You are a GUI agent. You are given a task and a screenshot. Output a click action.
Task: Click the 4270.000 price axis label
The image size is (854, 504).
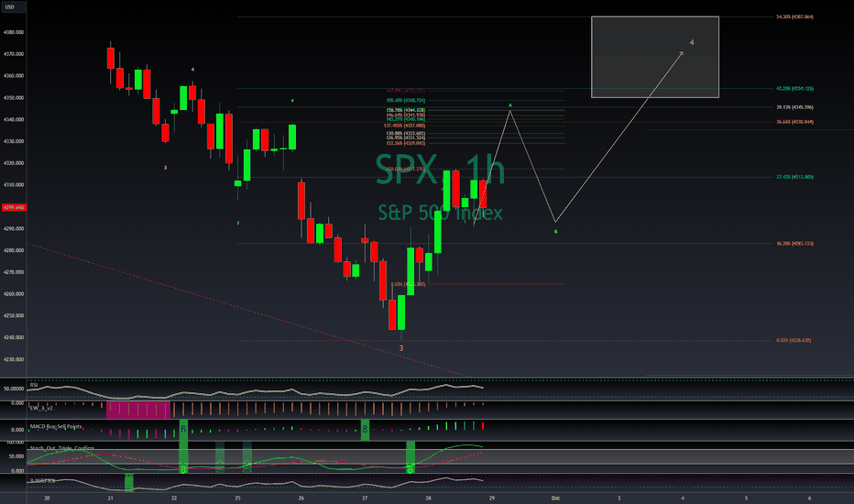tap(14, 272)
